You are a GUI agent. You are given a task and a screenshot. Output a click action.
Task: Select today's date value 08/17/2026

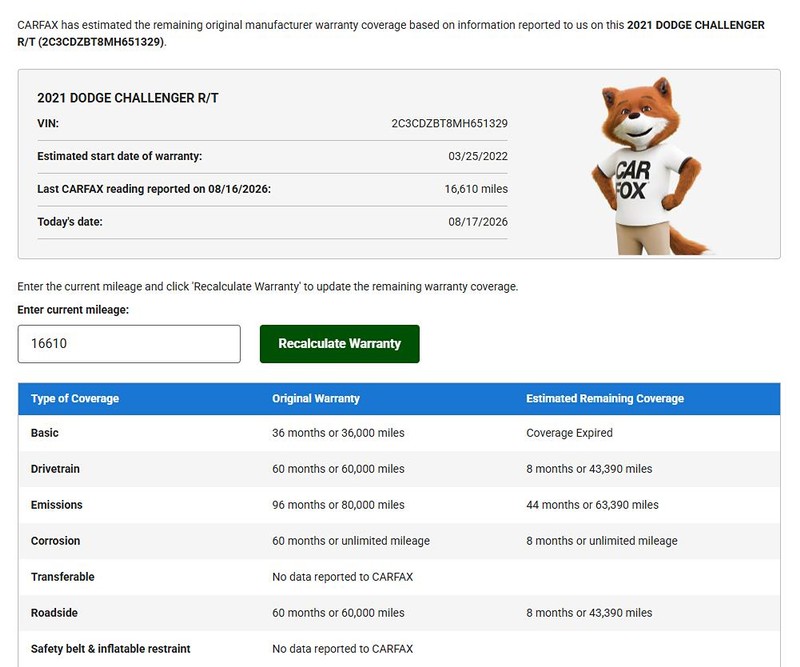coord(478,221)
